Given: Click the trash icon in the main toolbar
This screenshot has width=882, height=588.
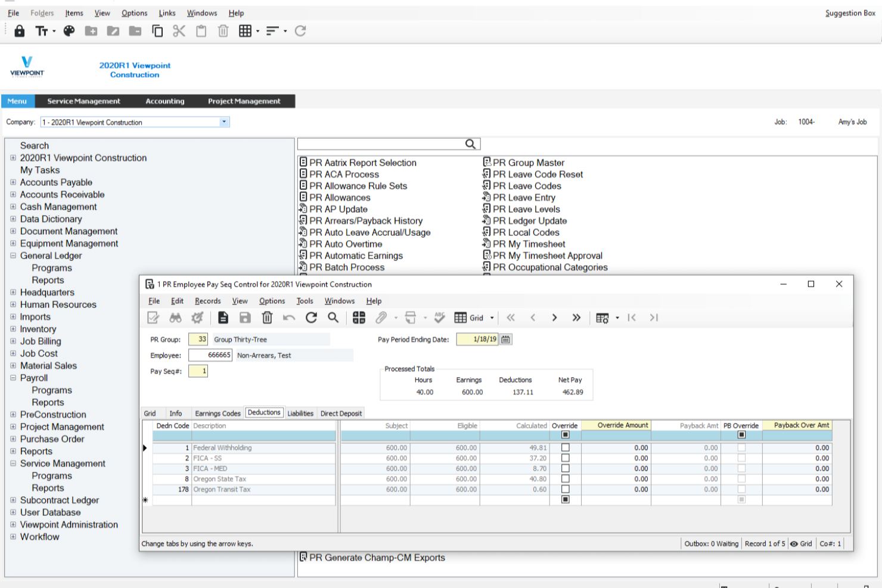Looking at the screenshot, I should tap(223, 31).
